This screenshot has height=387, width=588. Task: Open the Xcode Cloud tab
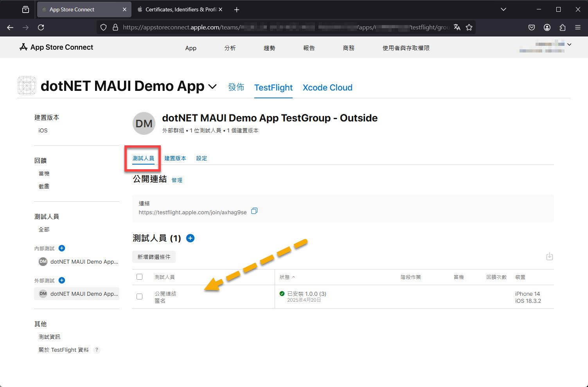pyautogui.click(x=327, y=88)
